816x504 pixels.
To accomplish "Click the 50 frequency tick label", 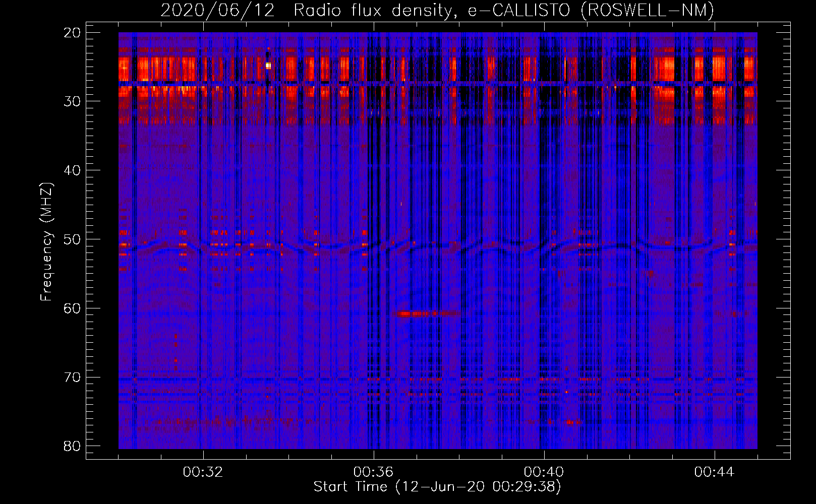I will coord(72,239).
